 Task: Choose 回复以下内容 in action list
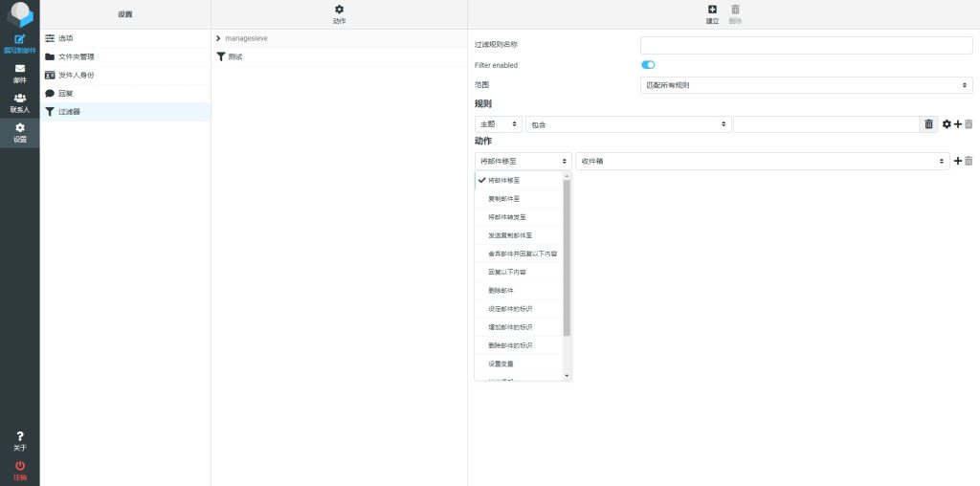(520, 273)
